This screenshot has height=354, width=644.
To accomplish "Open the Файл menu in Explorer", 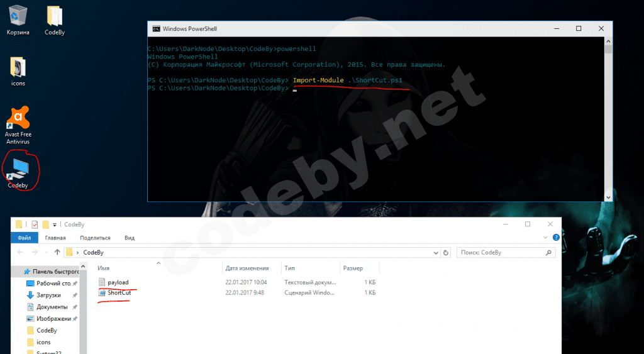I will (x=25, y=238).
